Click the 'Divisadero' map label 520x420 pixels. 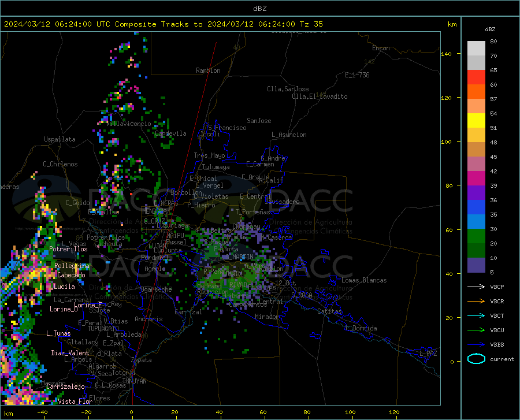point(282,202)
